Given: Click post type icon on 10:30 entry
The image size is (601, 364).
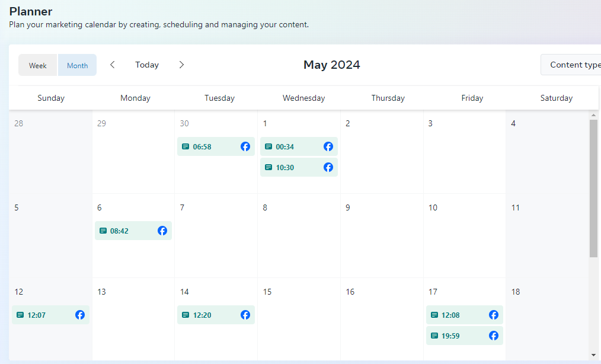Looking at the screenshot, I should (x=268, y=168).
